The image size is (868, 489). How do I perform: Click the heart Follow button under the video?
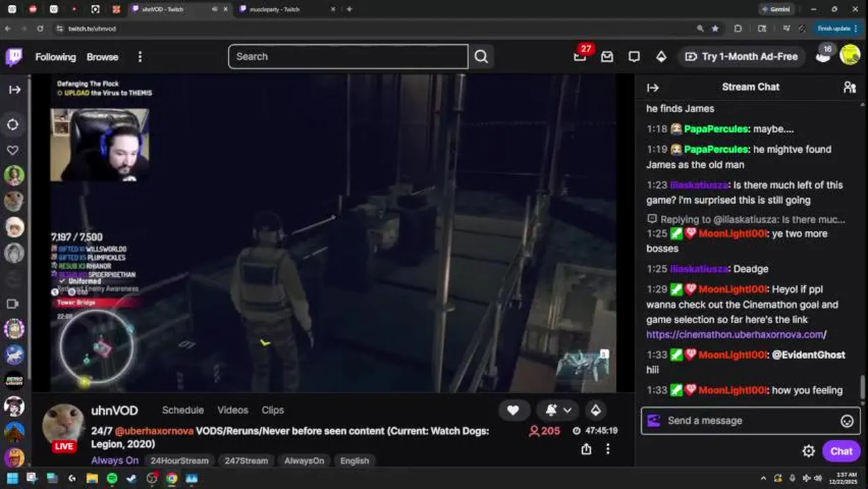coord(513,410)
